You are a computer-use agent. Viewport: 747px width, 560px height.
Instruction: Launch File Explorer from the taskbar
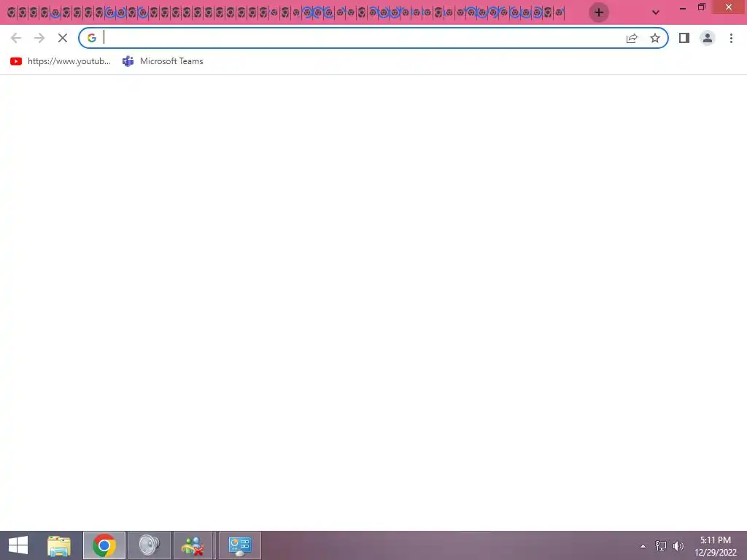59,545
